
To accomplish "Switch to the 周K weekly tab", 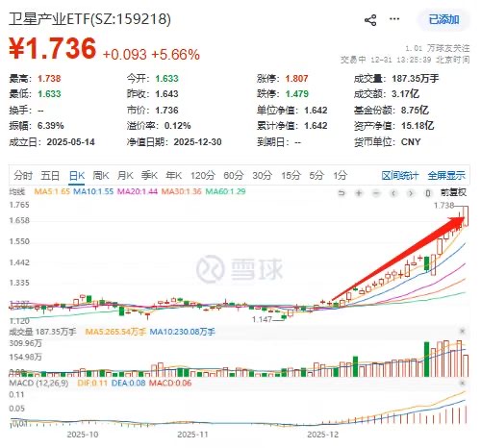I will click(x=101, y=175).
